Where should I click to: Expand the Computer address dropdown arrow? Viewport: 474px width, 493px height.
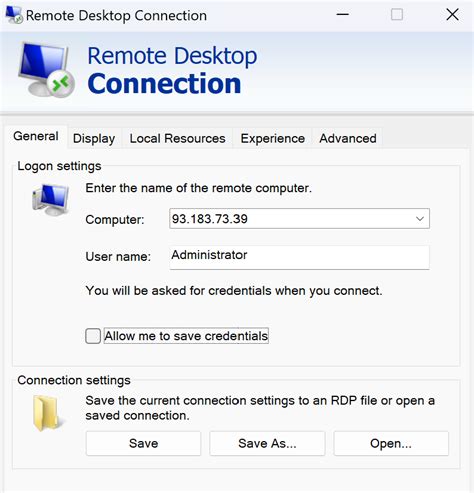point(420,219)
